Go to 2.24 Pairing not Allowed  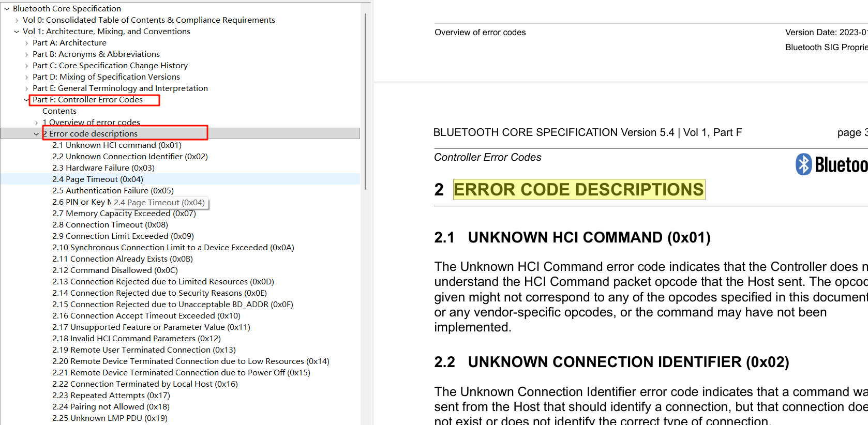coord(111,407)
